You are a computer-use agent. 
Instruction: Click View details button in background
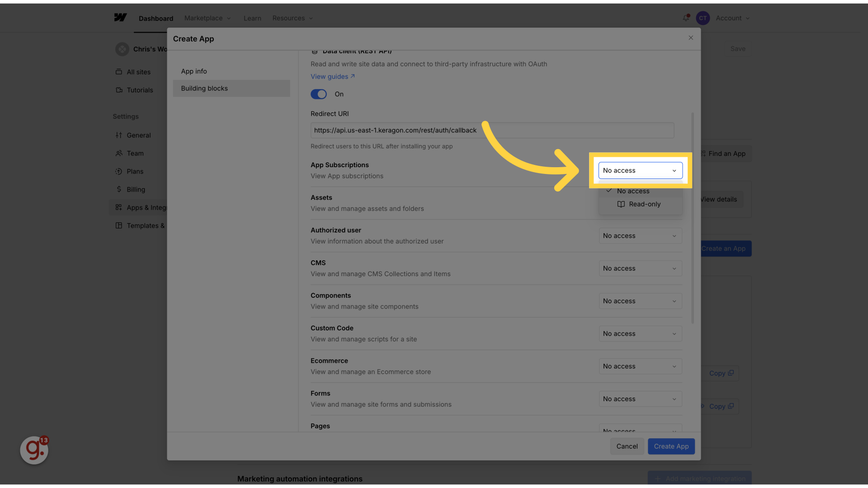pyautogui.click(x=722, y=199)
